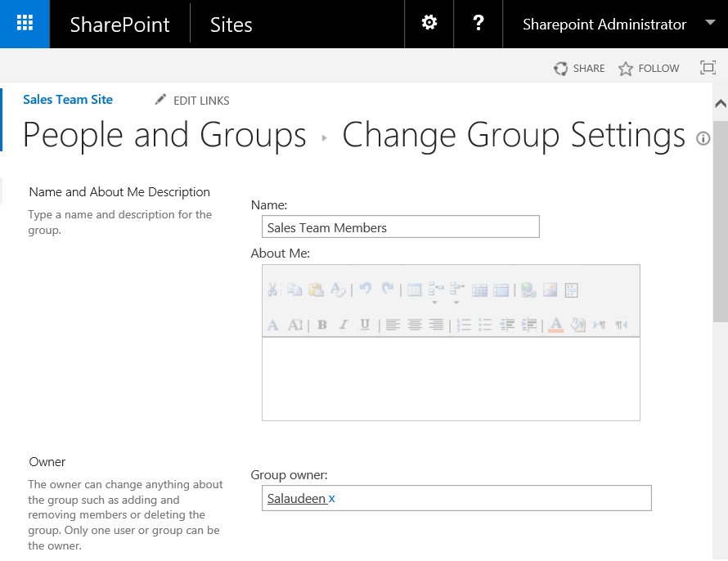Open the settings gear menu
The height and width of the screenshot is (561, 728).
point(429,24)
